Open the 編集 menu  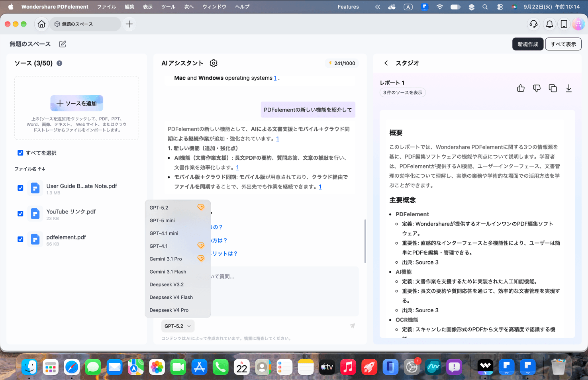pyautogui.click(x=129, y=7)
